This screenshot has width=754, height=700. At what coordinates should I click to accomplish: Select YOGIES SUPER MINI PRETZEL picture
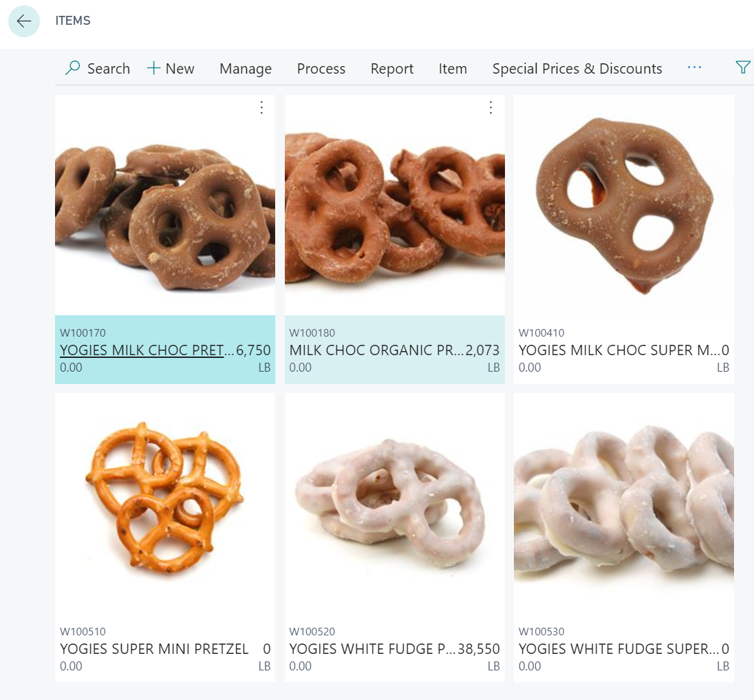(x=165, y=504)
